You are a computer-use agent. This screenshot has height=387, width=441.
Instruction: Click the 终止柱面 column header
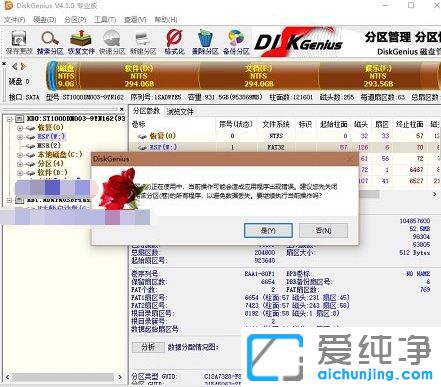(x=410, y=124)
